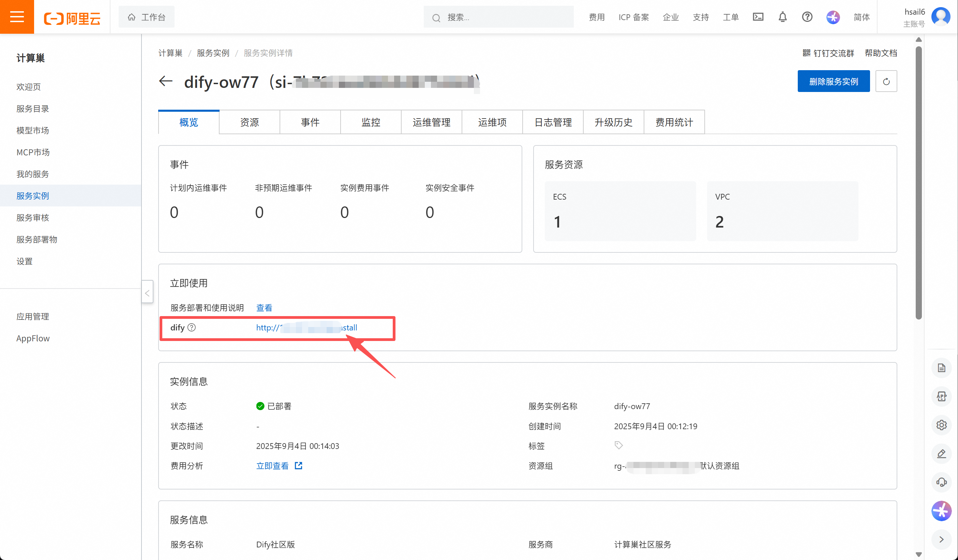Open 费用 in the top navigation
The image size is (958, 560).
[x=597, y=17]
